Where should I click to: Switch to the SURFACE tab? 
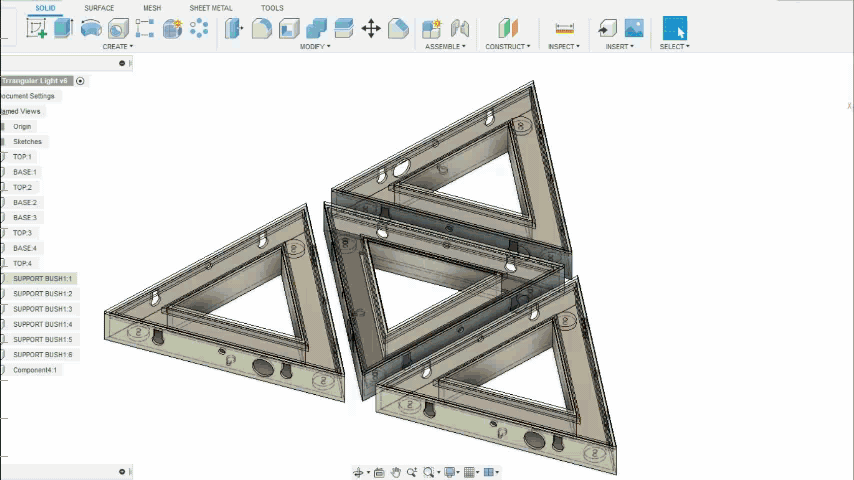tap(99, 8)
